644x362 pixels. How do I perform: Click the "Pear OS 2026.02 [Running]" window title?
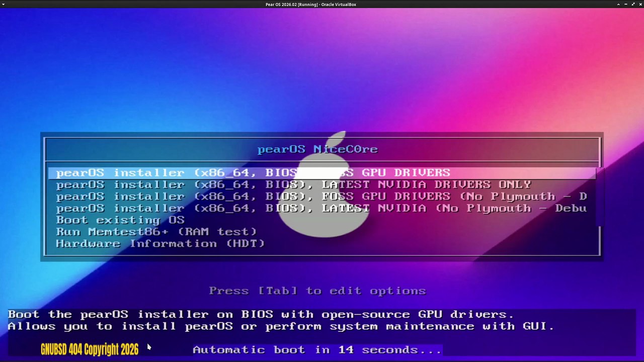(311, 5)
